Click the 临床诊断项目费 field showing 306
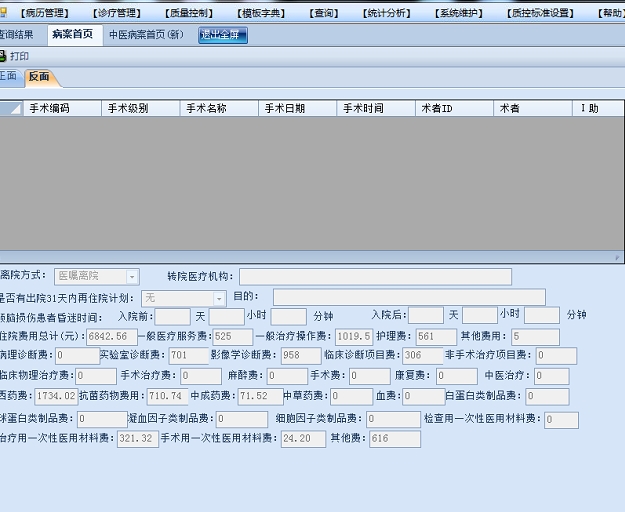625x512 pixels. click(x=423, y=355)
